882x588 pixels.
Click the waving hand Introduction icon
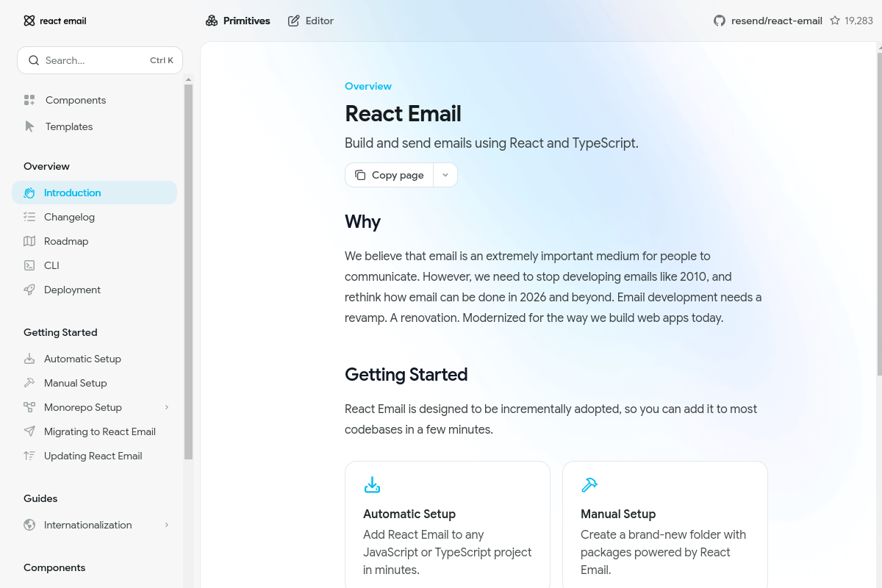[29, 193]
